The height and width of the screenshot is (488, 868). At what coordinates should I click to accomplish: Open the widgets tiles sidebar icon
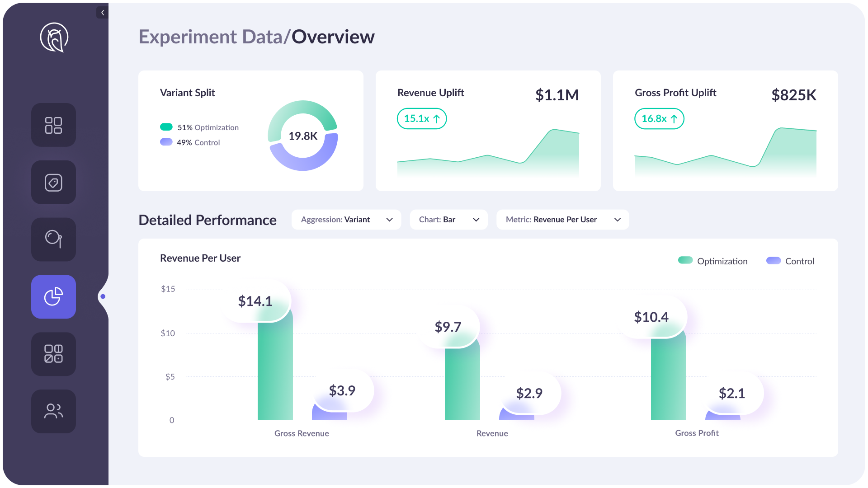pyautogui.click(x=53, y=354)
